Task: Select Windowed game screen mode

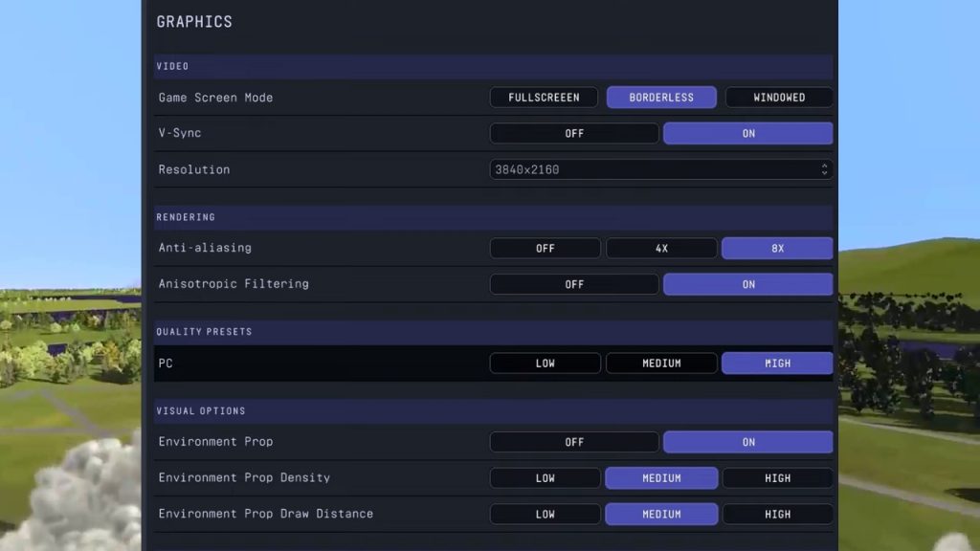Action: (779, 98)
